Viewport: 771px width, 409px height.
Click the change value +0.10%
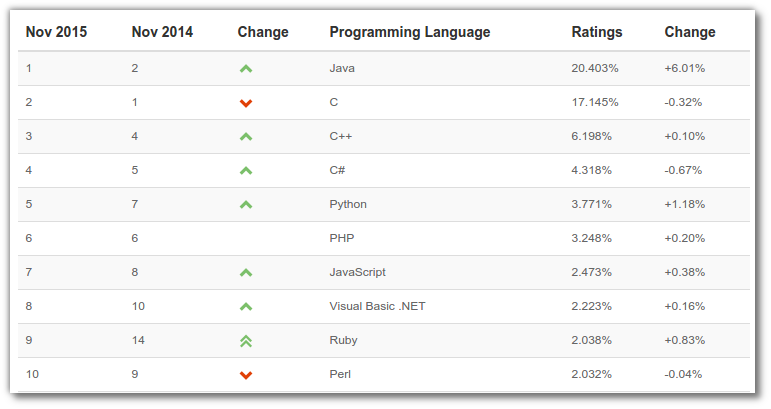(684, 136)
